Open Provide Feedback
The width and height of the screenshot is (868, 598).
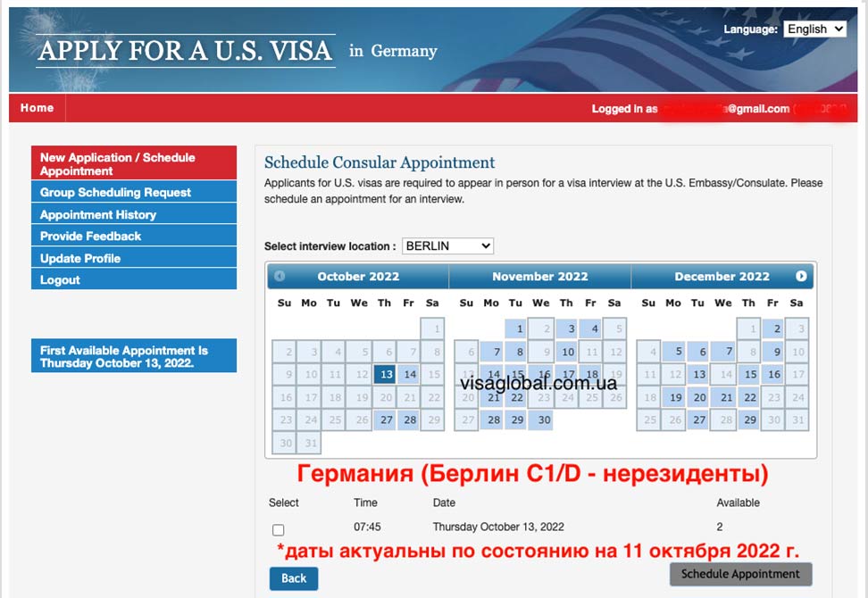[x=134, y=237]
